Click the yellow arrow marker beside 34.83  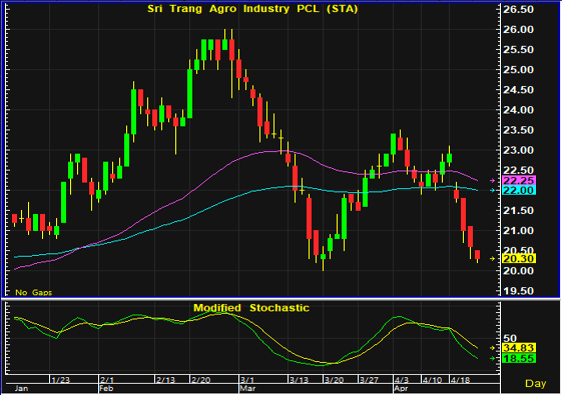pos(492,348)
